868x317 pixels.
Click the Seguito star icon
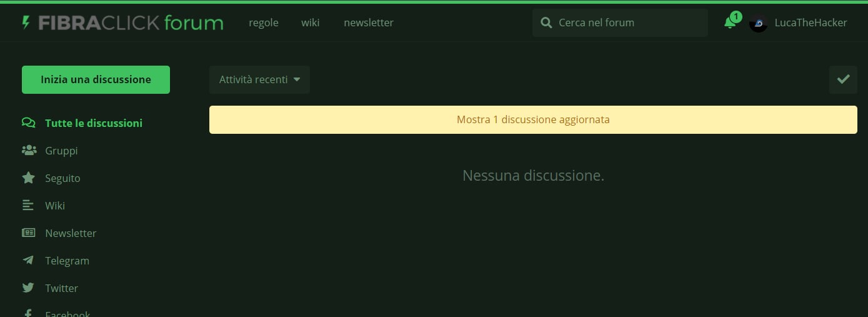coord(29,178)
